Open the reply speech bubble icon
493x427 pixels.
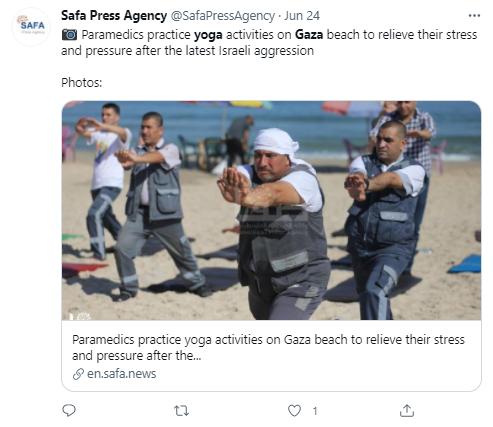click(x=69, y=411)
